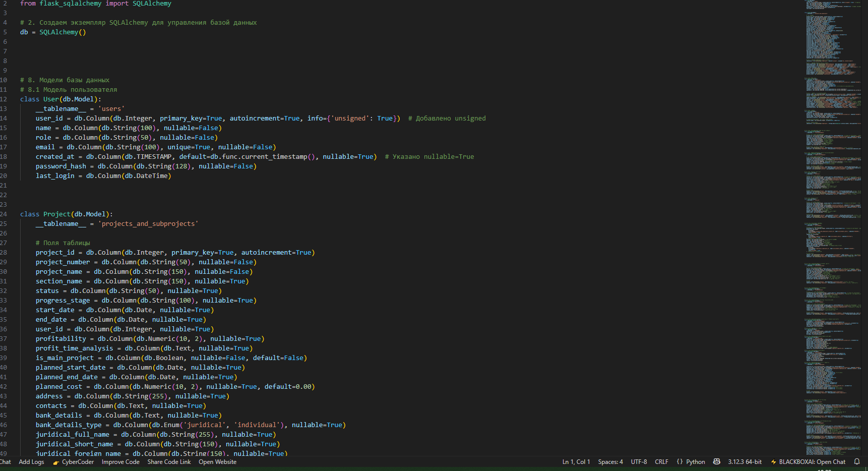
Task: Launch CyberCoder from the status bar
Action: [73, 462]
